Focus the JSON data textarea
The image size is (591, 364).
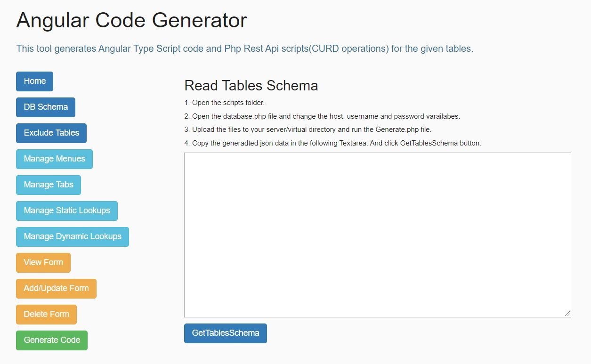[x=377, y=235]
